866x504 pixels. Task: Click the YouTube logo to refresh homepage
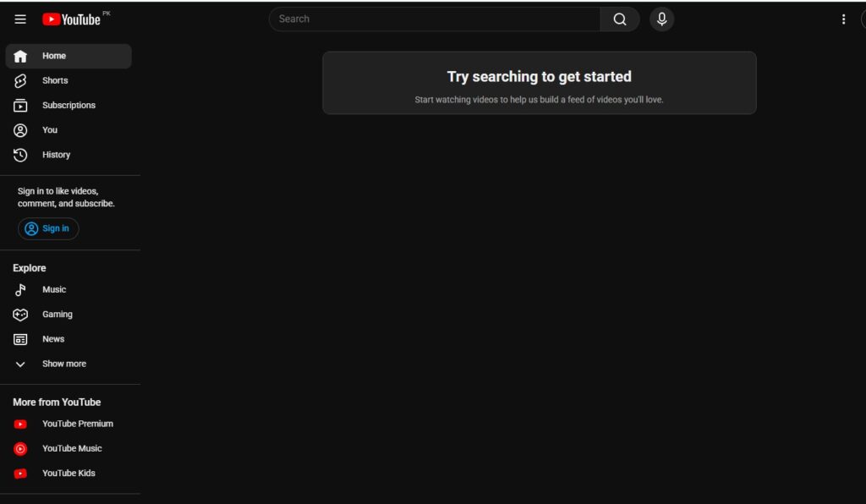click(73, 19)
